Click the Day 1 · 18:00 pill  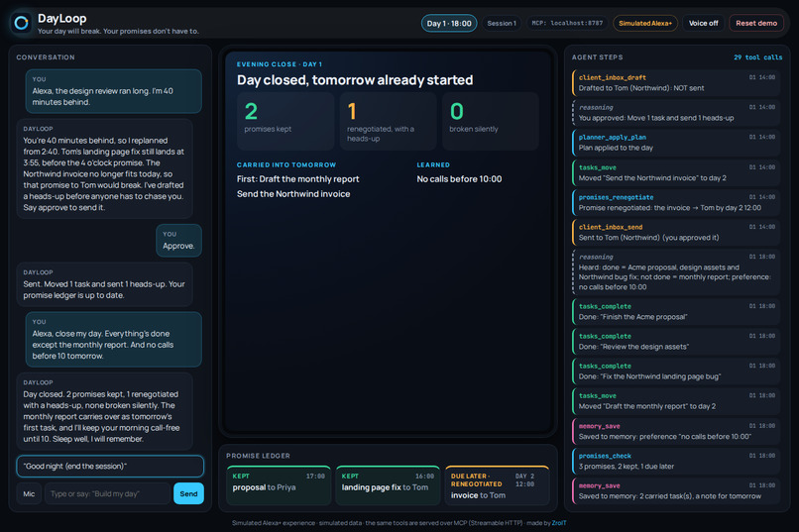pyautogui.click(x=449, y=24)
